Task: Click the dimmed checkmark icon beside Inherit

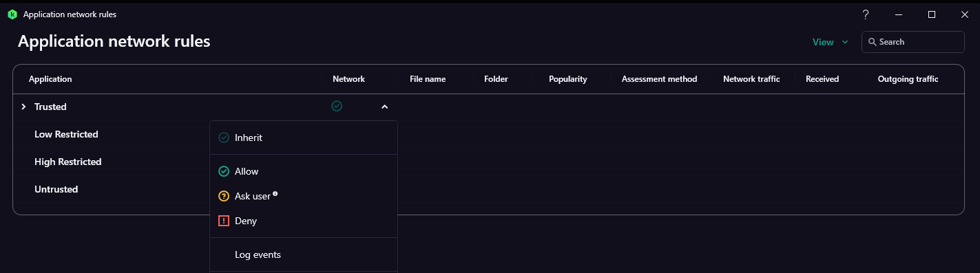Action: 223,138
